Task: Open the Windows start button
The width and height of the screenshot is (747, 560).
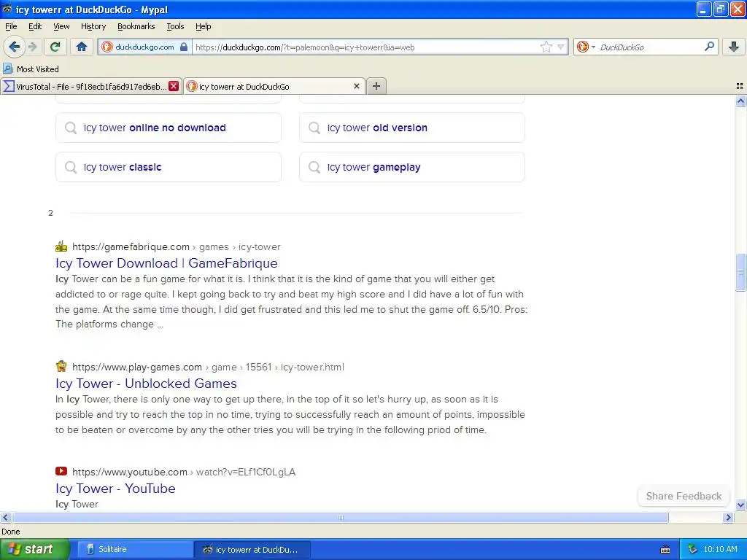Action: (x=34, y=549)
